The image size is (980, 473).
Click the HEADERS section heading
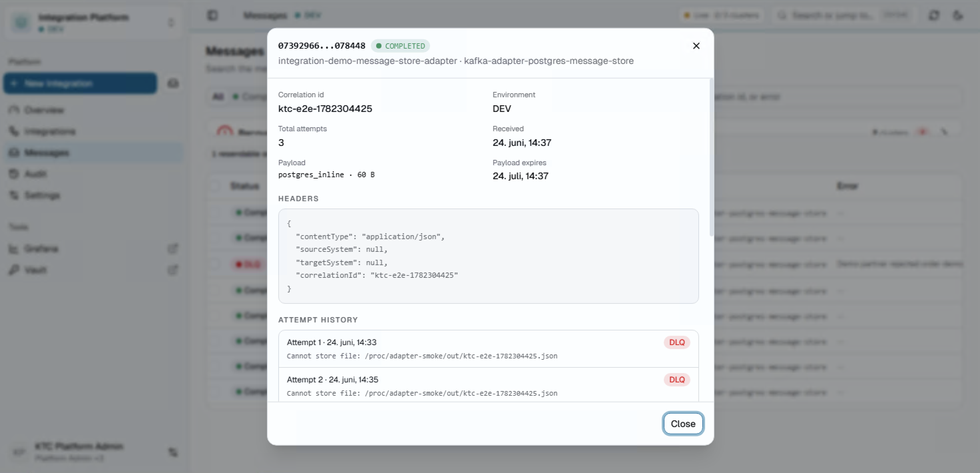(x=298, y=199)
